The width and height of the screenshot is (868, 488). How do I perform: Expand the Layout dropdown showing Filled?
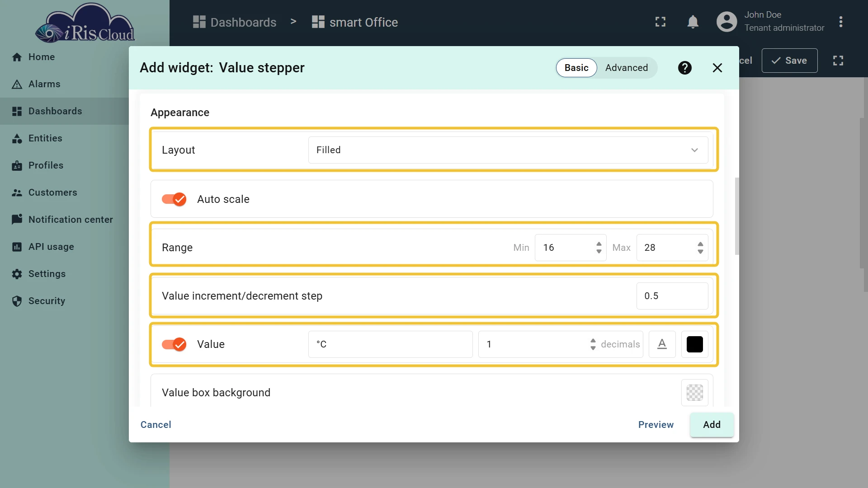click(x=508, y=150)
